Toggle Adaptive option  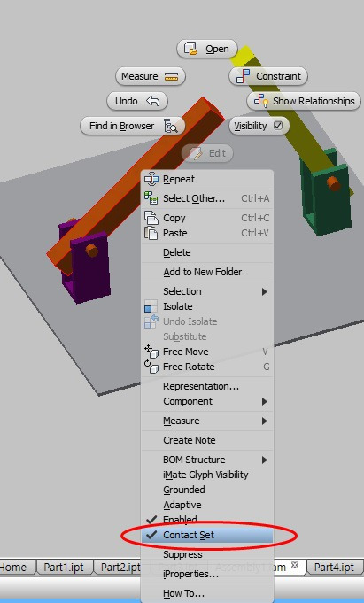click(207, 505)
